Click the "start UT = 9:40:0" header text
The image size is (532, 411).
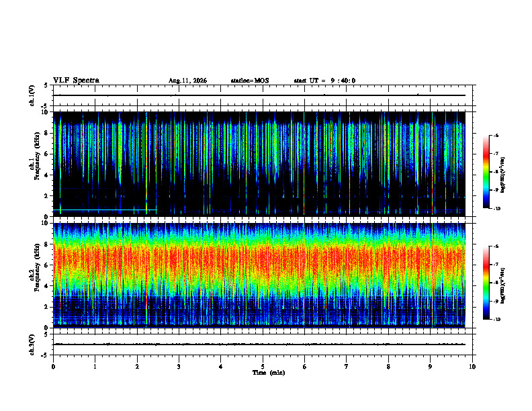click(324, 81)
